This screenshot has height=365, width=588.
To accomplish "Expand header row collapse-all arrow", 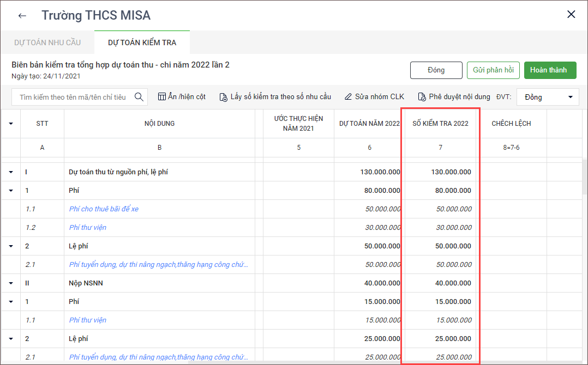I will tap(10, 124).
